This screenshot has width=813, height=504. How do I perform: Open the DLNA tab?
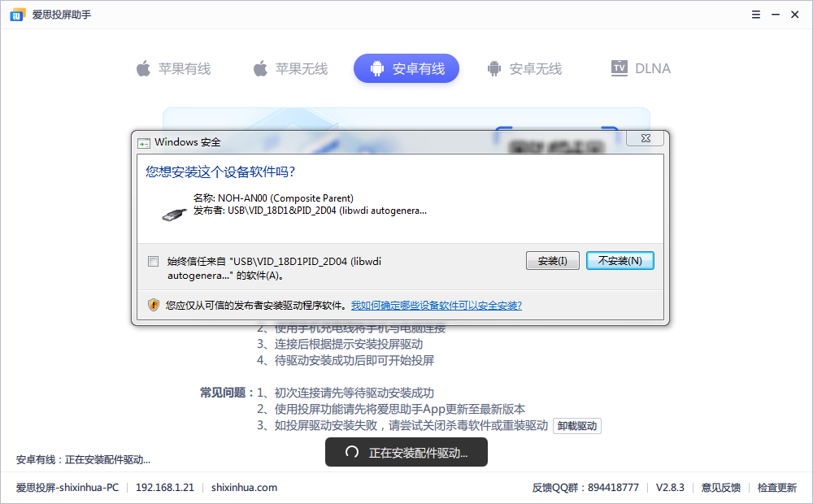641,68
